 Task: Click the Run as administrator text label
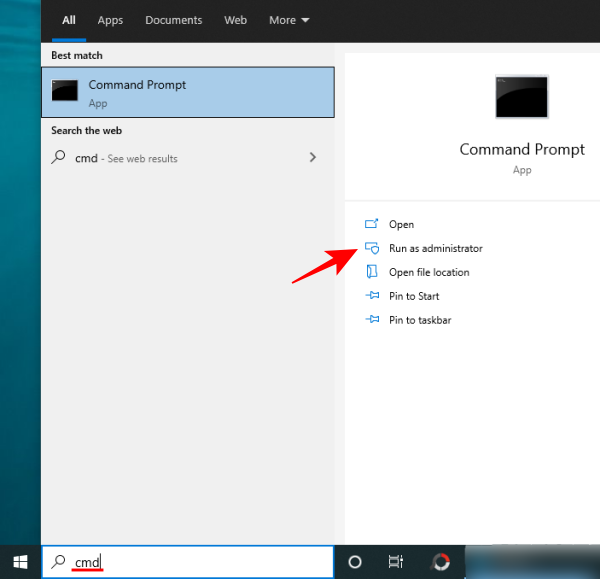click(x=435, y=248)
